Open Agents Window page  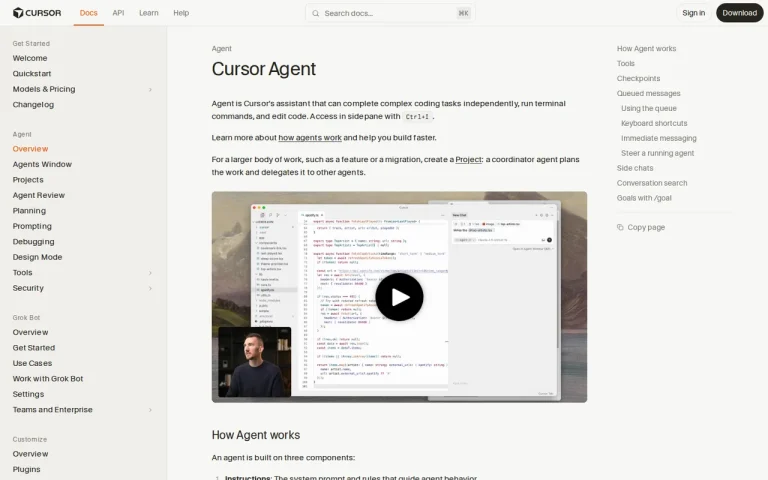click(42, 164)
